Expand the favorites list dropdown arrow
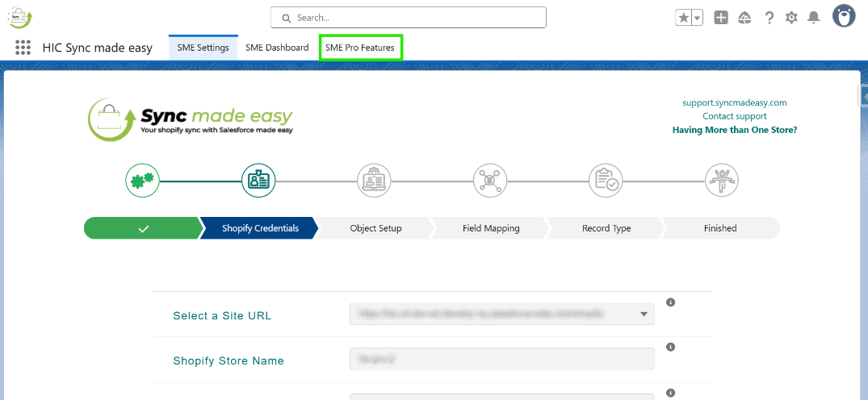This screenshot has width=868, height=400. click(x=698, y=18)
